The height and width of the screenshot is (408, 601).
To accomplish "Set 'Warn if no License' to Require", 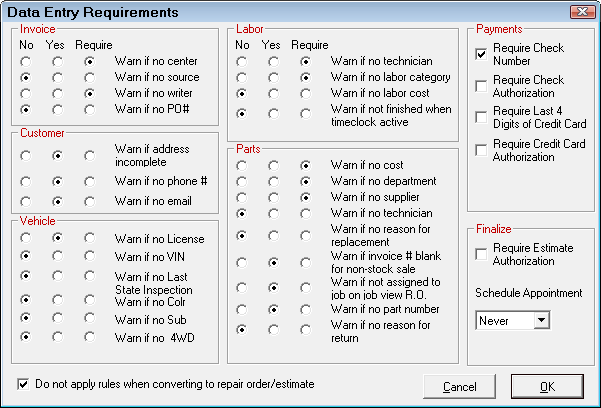I will (x=90, y=238).
